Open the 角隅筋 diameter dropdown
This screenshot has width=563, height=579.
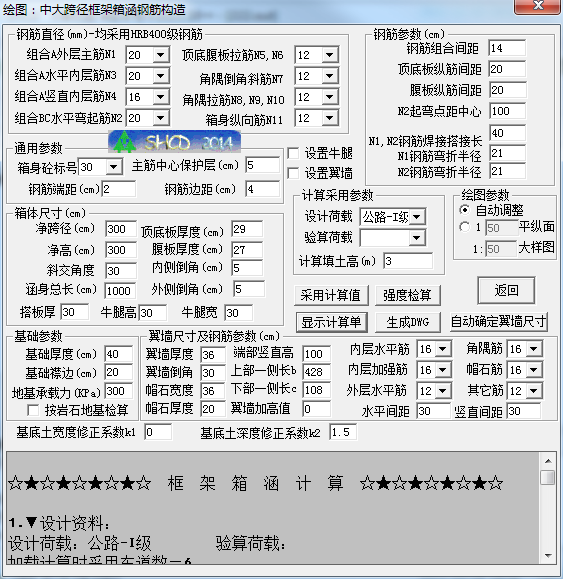(x=534, y=349)
